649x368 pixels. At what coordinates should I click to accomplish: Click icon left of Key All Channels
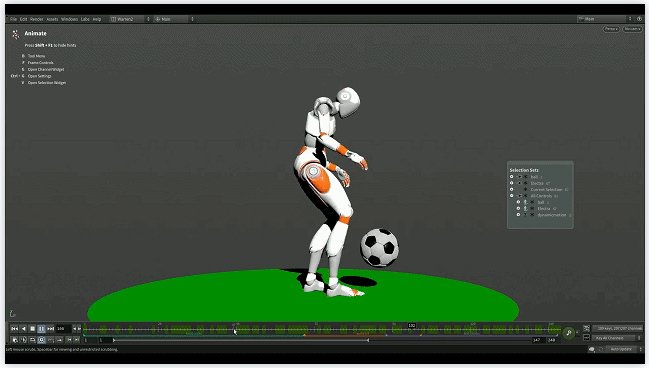(x=587, y=338)
